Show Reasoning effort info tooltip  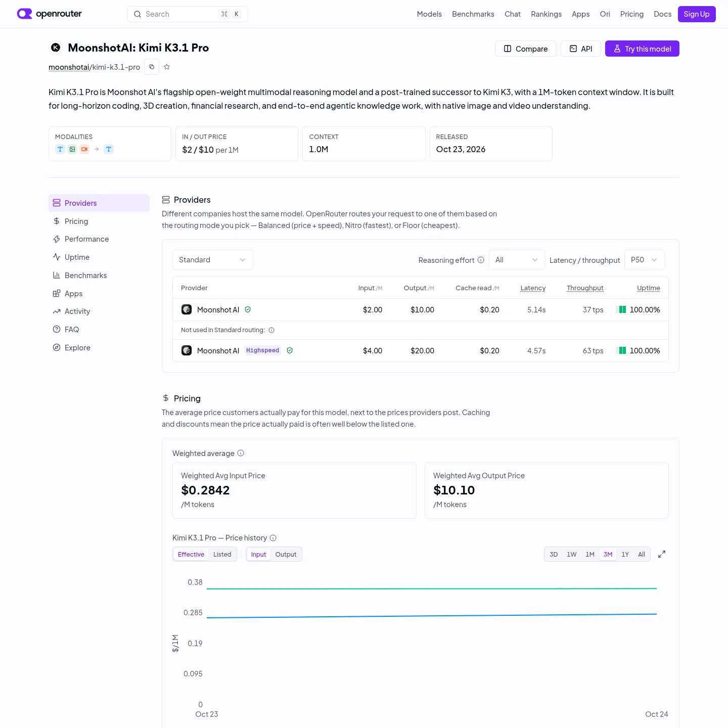click(x=481, y=260)
